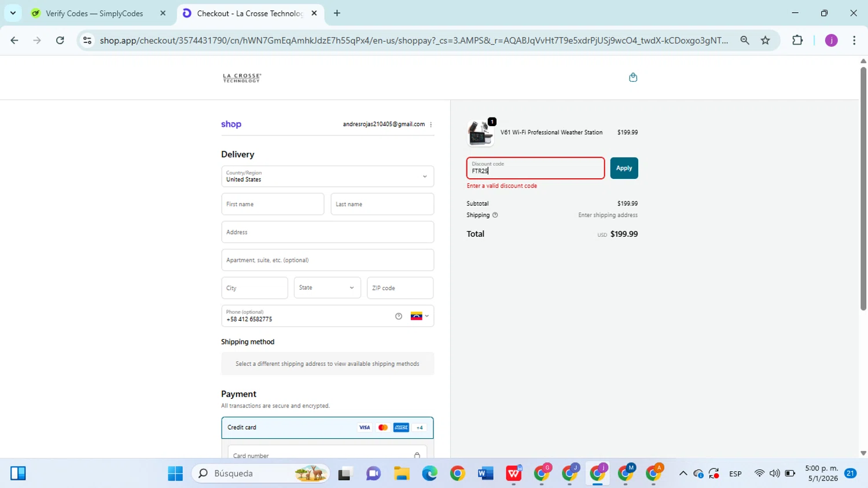Click the browser address bar URL

coord(414,40)
